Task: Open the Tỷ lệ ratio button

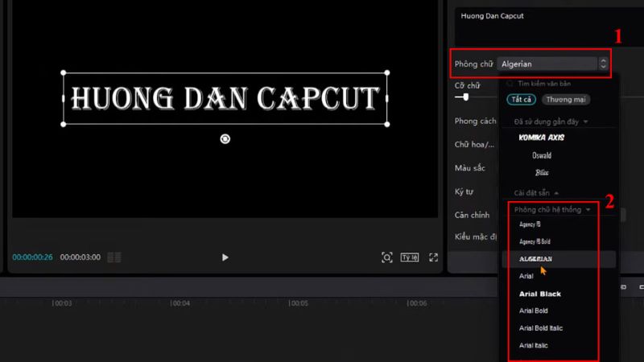Action: pos(410,257)
